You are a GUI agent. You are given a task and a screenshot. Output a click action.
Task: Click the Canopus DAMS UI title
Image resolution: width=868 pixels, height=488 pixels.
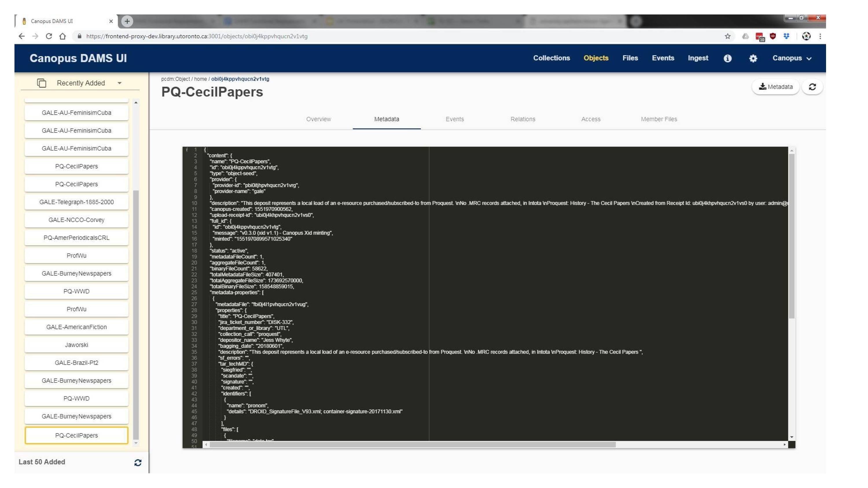tap(78, 58)
